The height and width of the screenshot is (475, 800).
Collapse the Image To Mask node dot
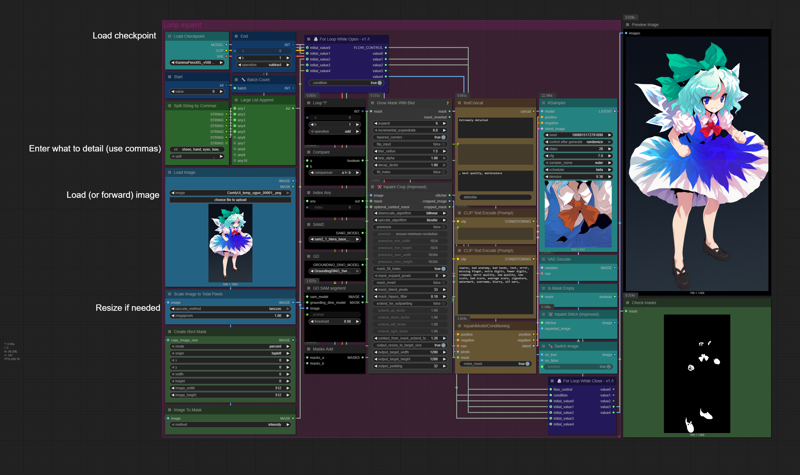tap(169, 410)
